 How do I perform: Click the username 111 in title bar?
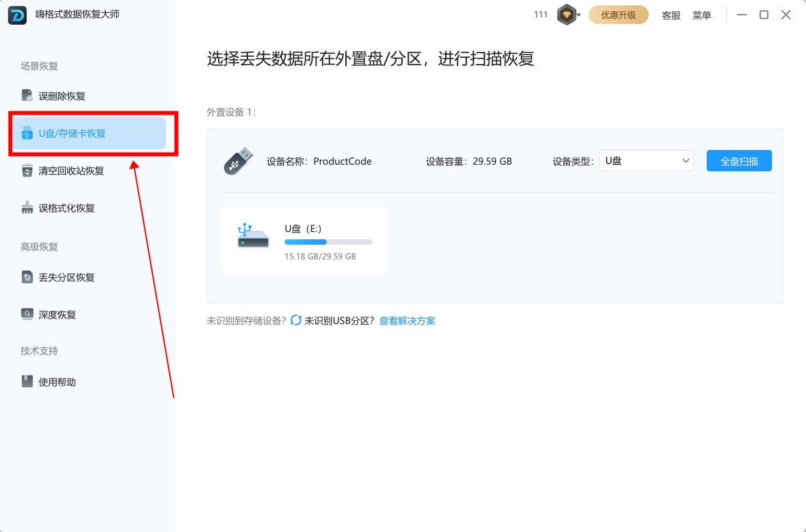coord(541,15)
